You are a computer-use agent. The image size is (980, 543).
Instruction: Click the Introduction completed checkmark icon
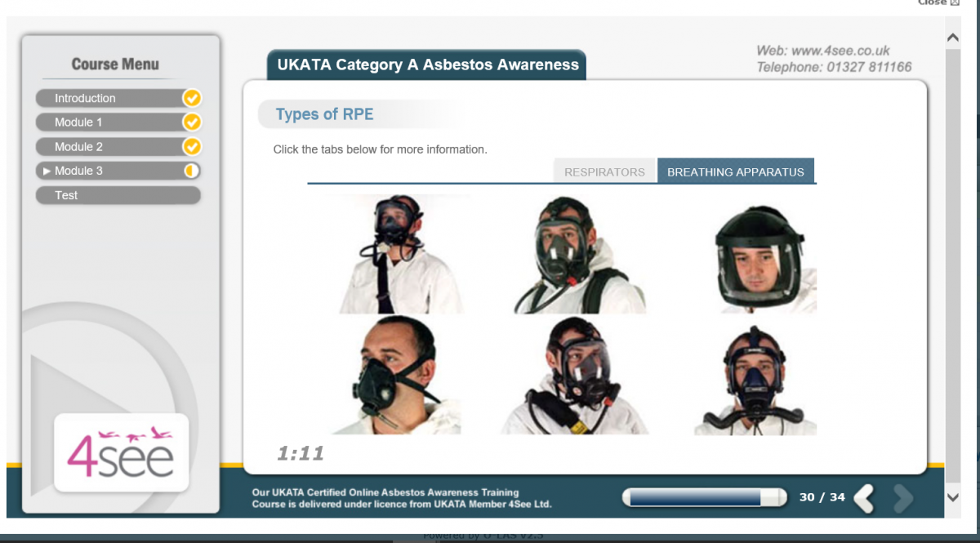pos(192,98)
